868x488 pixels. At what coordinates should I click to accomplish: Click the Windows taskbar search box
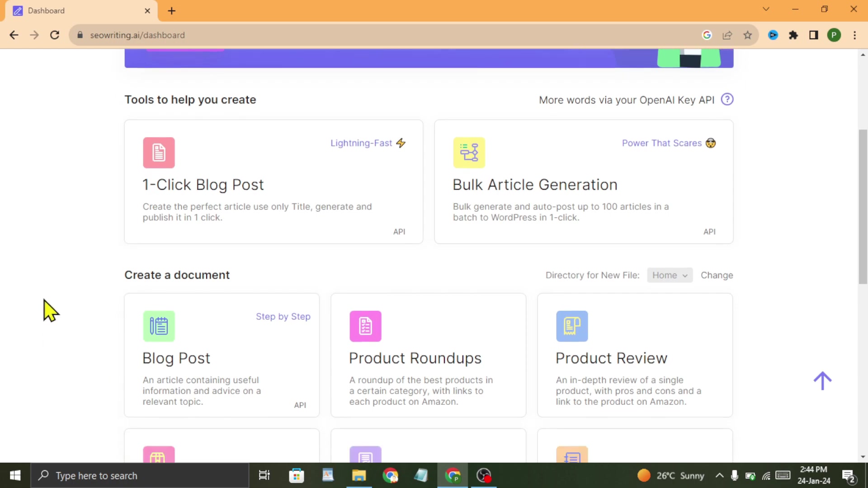point(140,475)
